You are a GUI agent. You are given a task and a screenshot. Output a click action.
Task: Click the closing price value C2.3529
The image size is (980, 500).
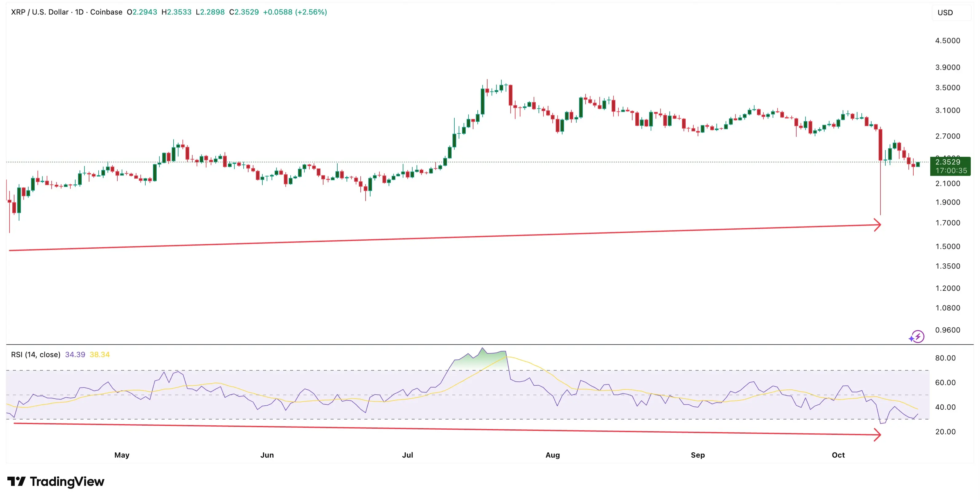[x=244, y=12]
